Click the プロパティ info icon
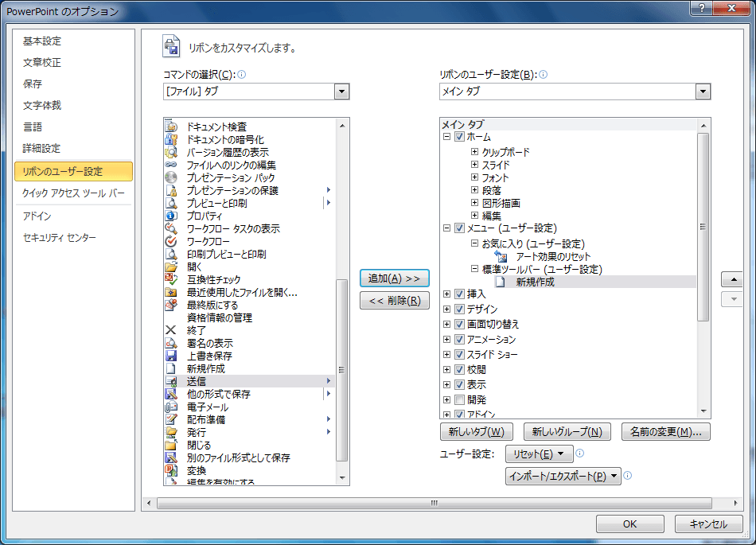This screenshot has height=545, width=756. [x=171, y=216]
